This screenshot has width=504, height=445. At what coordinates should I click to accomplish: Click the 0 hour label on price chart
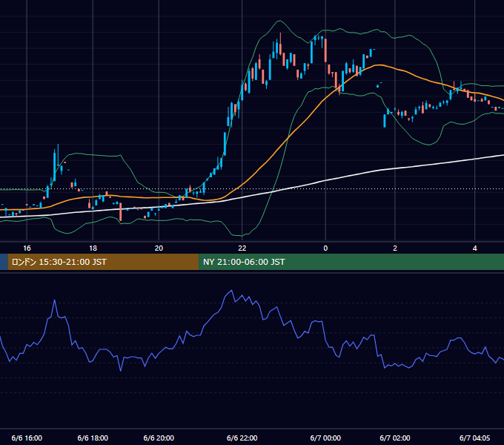point(325,248)
